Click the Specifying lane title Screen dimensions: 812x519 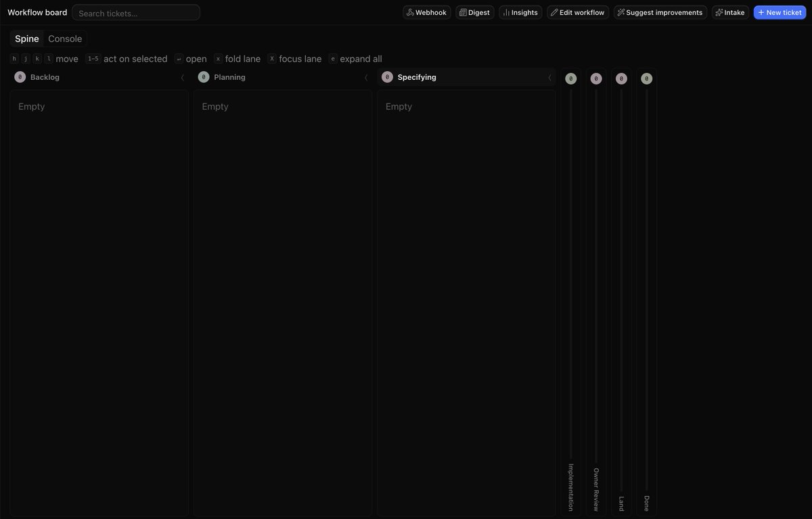417,77
